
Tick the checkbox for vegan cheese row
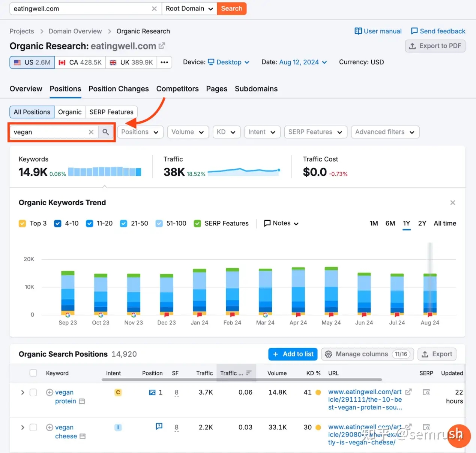(x=33, y=428)
